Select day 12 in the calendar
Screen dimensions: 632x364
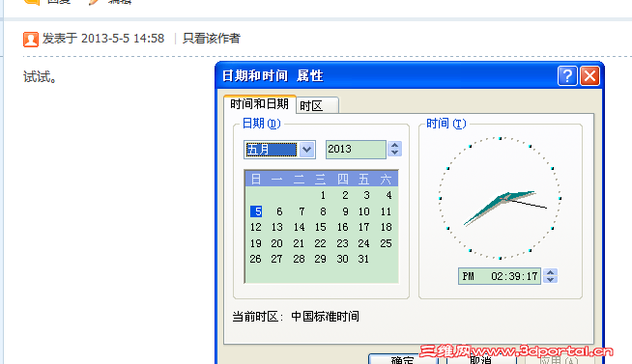point(255,227)
